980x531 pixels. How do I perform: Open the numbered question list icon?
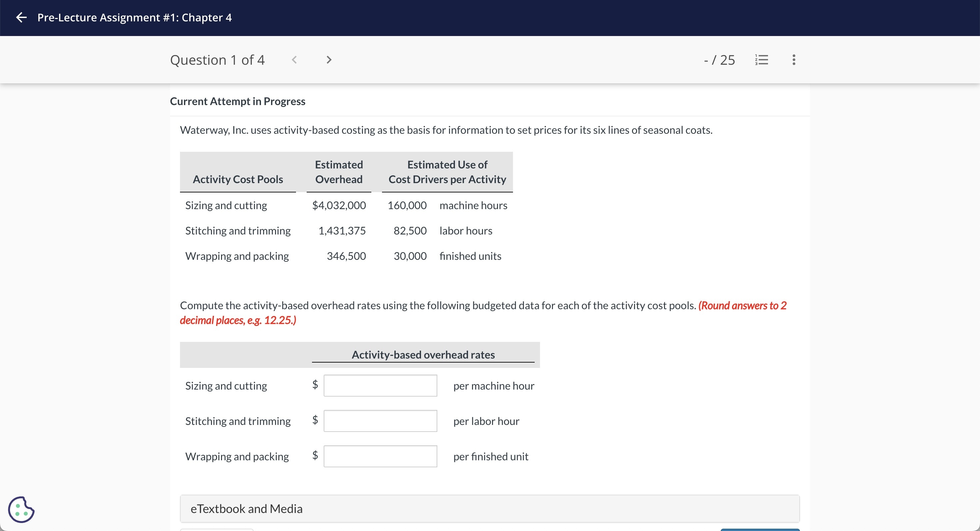(762, 60)
